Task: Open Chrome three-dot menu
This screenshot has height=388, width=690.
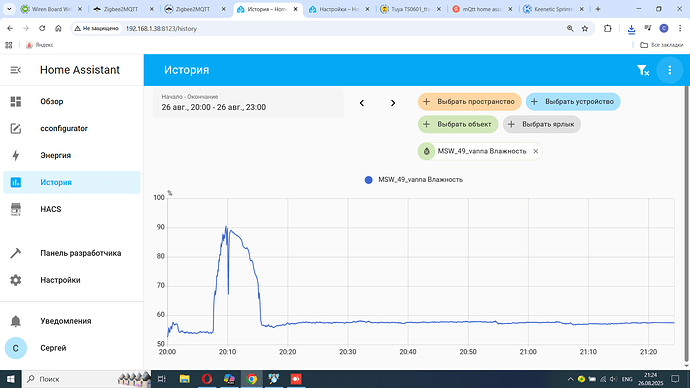Action: 680,28
